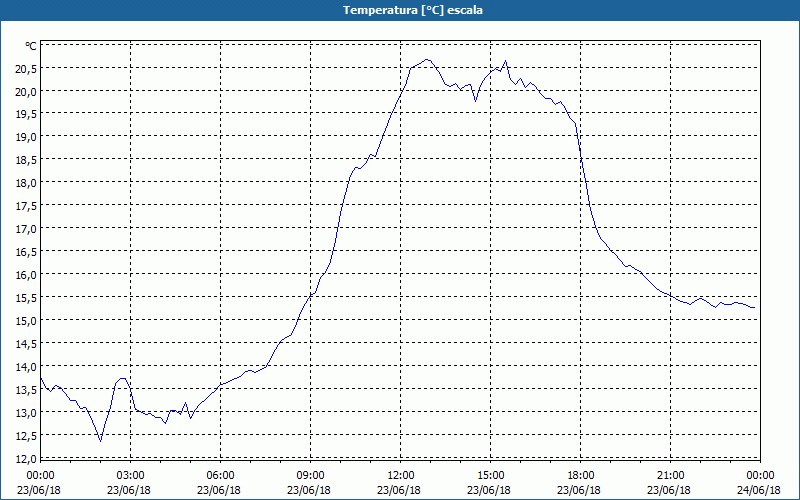
Task: Click the sharp curve dip near 14:30
Action: click(x=476, y=101)
